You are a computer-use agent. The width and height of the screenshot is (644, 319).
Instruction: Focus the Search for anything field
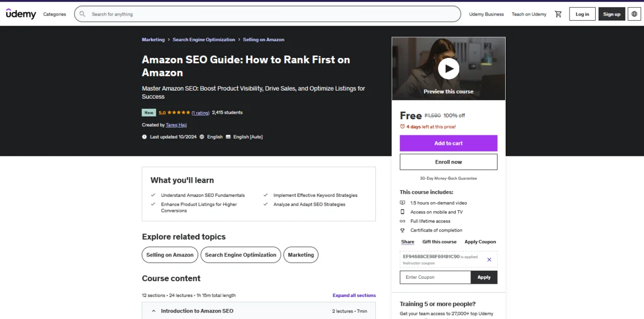click(268, 14)
